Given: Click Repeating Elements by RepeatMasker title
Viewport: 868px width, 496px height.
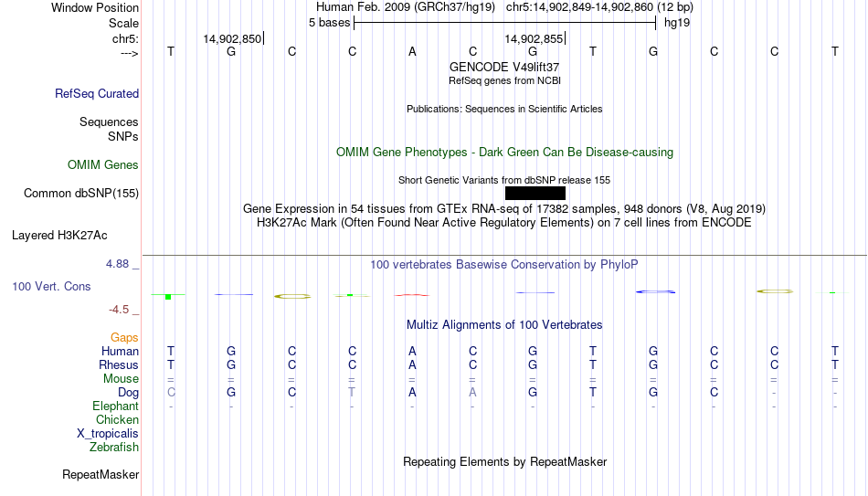Looking at the screenshot, I should (x=505, y=461).
